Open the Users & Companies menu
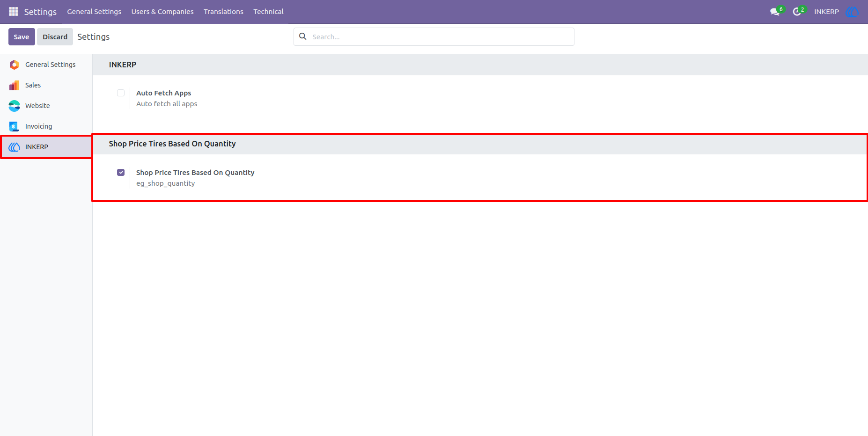Image resolution: width=868 pixels, height=436 pixels. coord(162,12)
